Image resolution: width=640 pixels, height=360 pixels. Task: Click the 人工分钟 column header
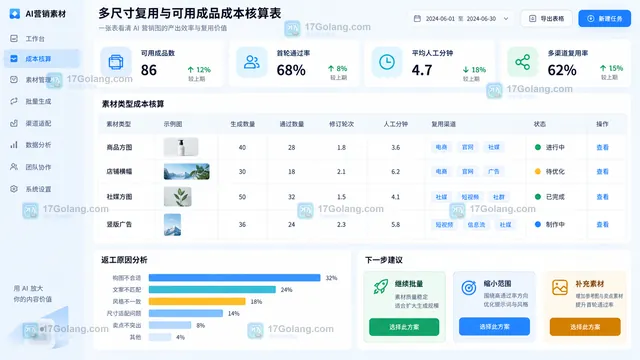396,124
